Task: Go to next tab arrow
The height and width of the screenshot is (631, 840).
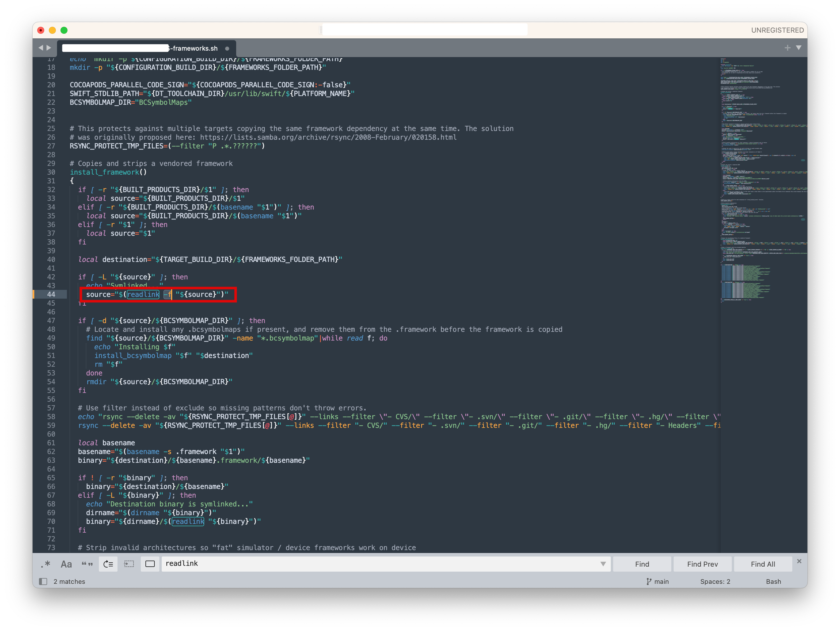Action: pyautogui.click(x=49, y=48)
